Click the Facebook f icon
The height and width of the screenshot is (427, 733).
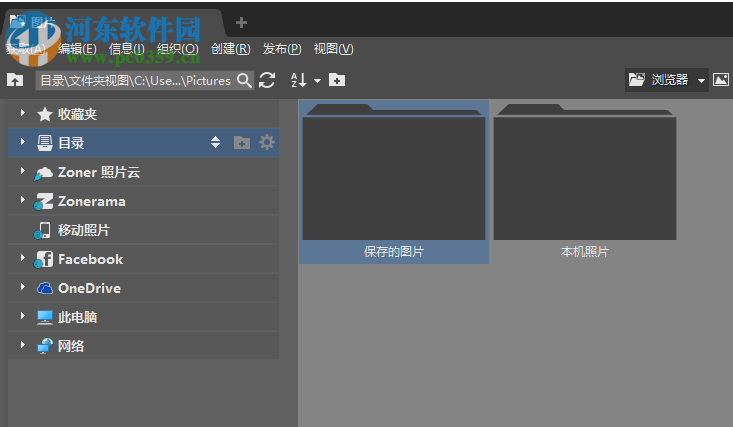44,259
